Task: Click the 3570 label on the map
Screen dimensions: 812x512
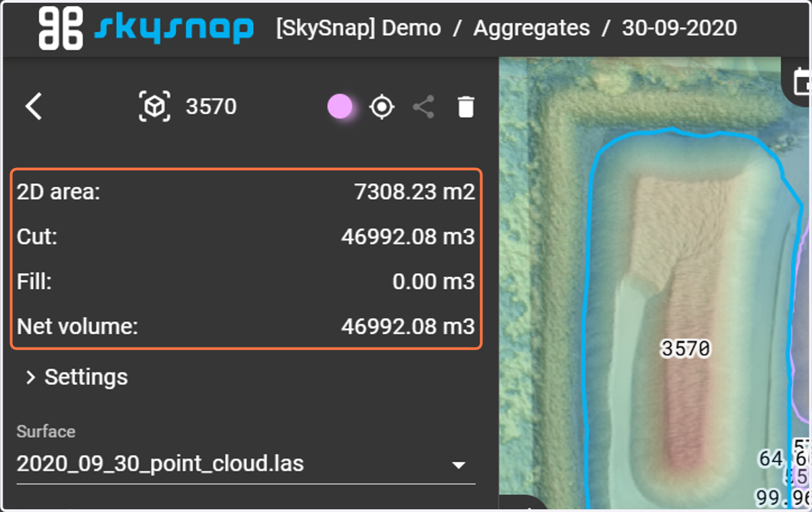Action: click(685, 349)
